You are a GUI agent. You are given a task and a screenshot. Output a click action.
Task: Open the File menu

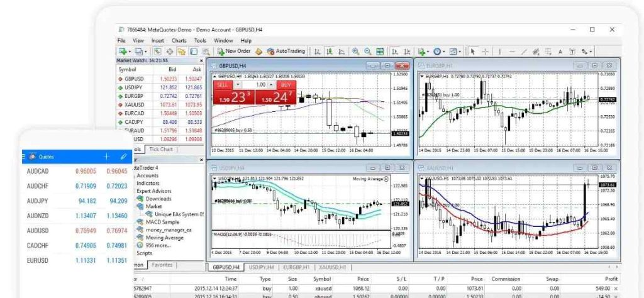[121, 41]
